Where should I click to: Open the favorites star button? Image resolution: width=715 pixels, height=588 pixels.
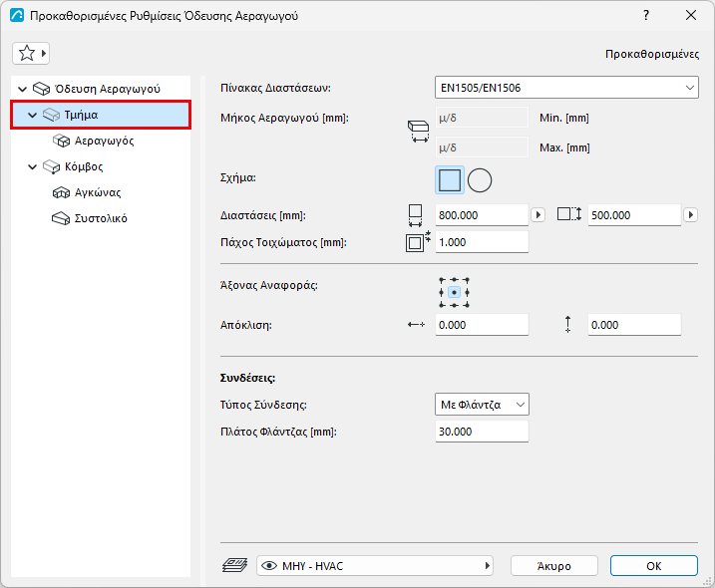[x=31, y=54]
